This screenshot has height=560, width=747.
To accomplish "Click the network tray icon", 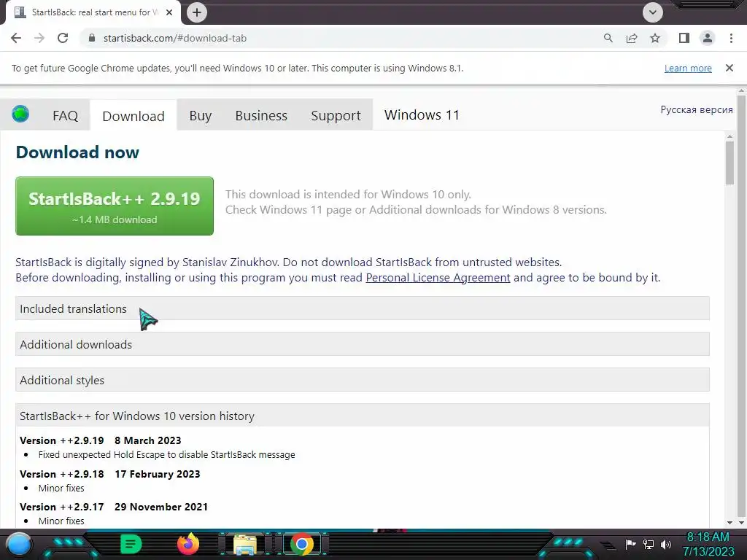I will tap(649, 544).
